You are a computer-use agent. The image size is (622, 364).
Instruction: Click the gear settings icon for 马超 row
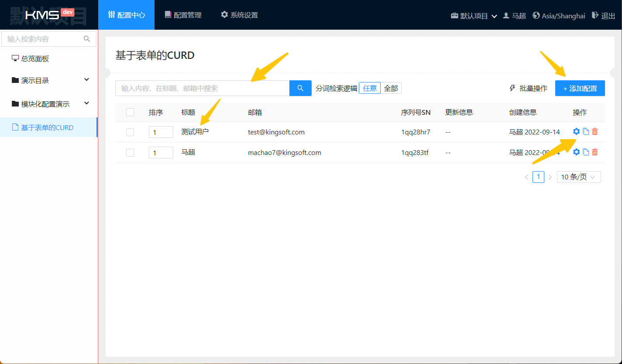(x=576, y=152)
